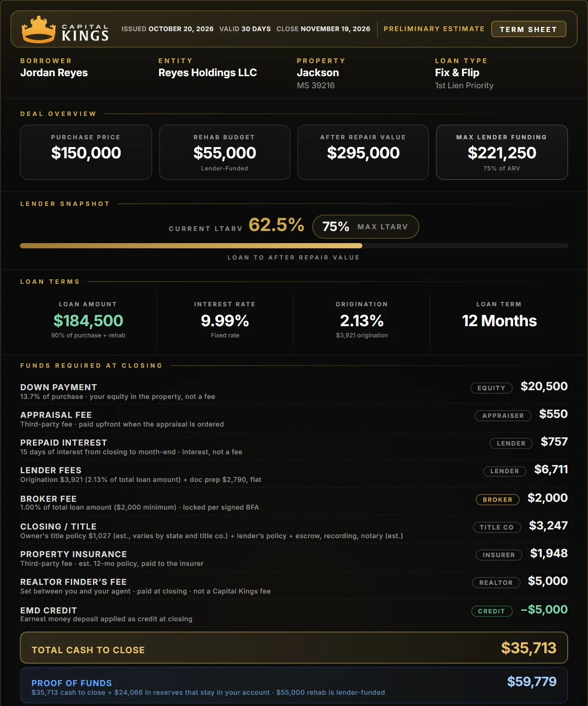Click the REALTOR FINDER'S FEE title
588x706 pixels.
(73, 582)
